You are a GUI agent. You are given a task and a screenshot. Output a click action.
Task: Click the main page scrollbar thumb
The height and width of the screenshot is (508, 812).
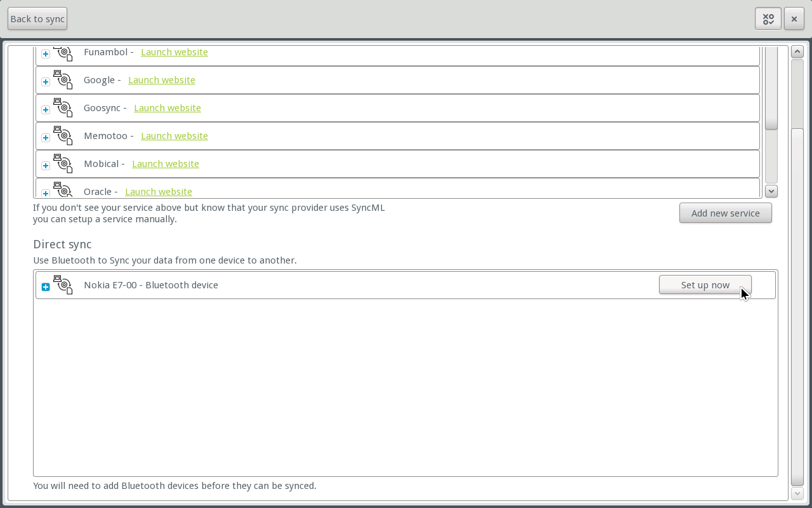coord(797,307)
